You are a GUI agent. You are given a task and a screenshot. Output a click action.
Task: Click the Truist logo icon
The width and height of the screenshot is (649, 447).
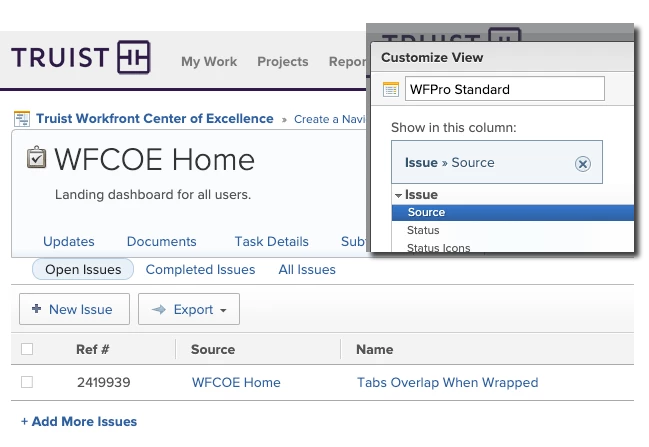[133, 57]
